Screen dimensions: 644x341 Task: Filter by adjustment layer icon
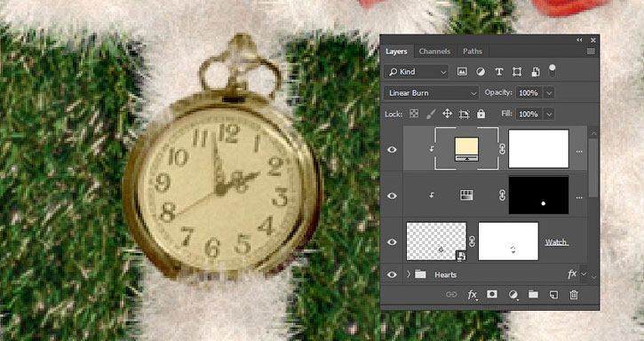[481, 72]
